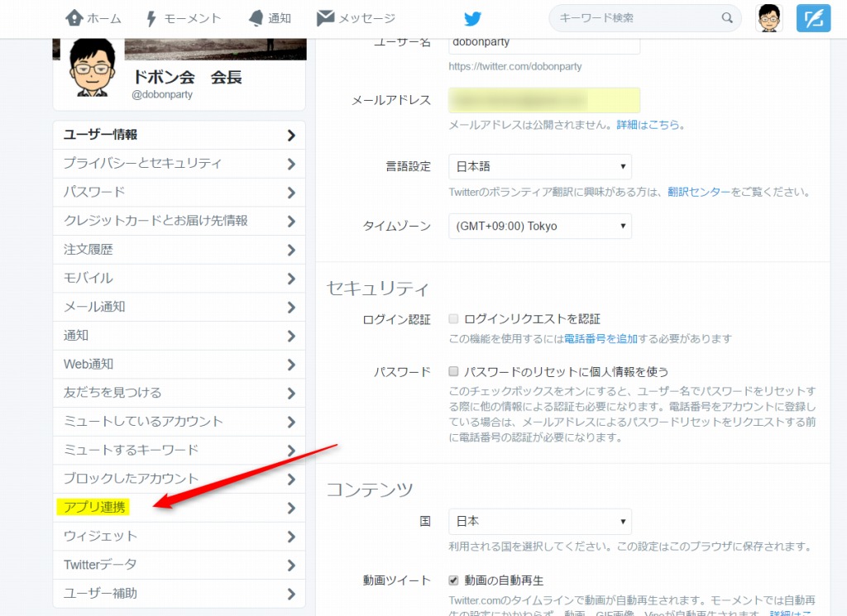
Task: Click the @dobonparty handle
Action: pos(162,94)
